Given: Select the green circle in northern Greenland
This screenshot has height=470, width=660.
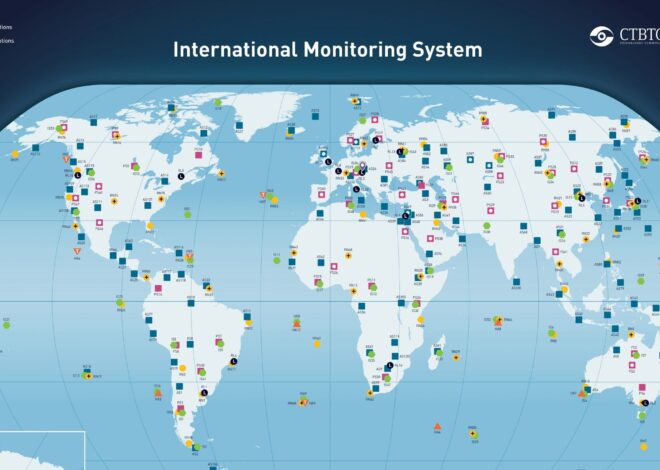Looking at the screenshot, I should [218, 102].
